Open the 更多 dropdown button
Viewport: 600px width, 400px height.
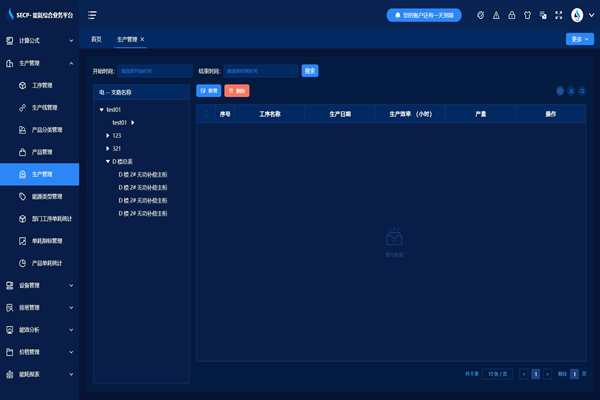tap(580, 39)
